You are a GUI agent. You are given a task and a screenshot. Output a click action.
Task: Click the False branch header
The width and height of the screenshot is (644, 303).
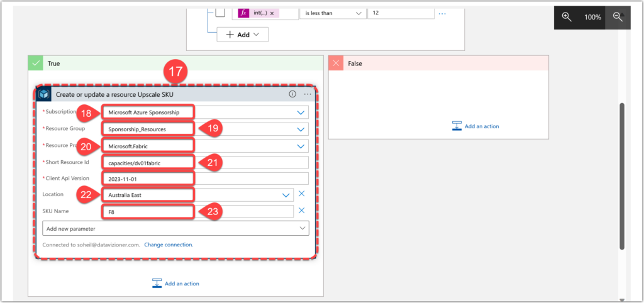438,63
